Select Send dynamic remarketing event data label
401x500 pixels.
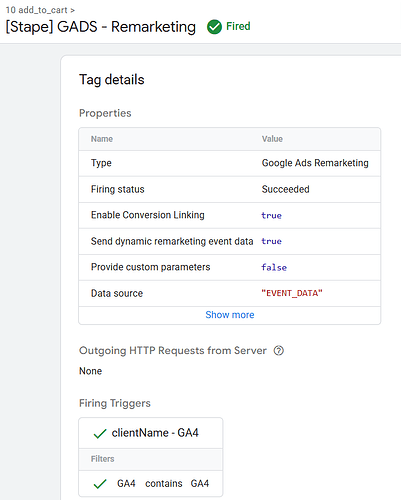tap(172, 241)
